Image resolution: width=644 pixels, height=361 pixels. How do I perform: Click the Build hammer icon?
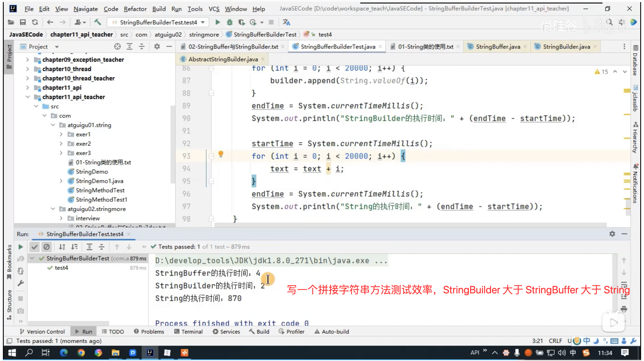click(98, 22)
